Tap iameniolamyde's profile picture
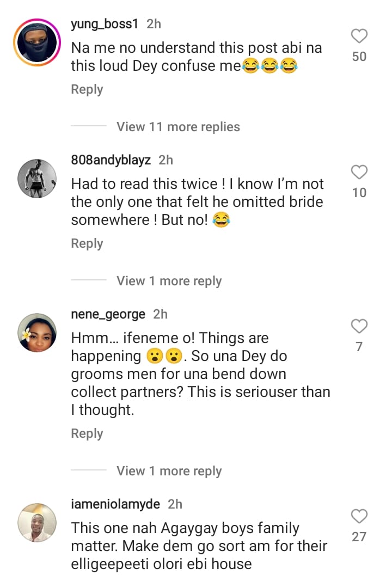This screenshot has height=587, width=392. [x=37, y=523]
